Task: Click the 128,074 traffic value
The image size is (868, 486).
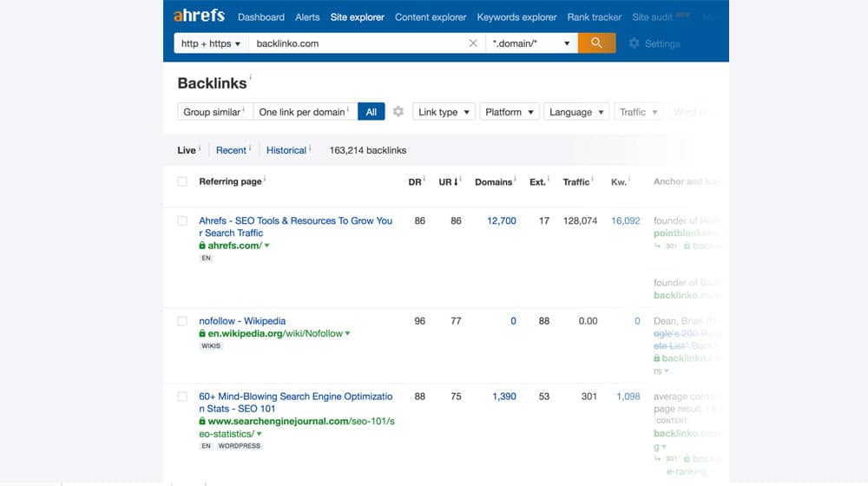Action: click(580, 220)
